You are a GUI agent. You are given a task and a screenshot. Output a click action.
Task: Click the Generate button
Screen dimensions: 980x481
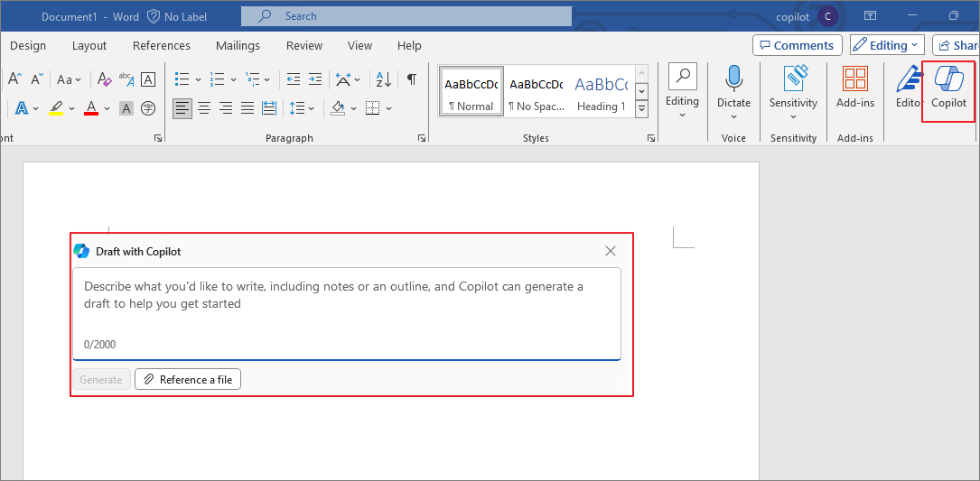(101, 379)
